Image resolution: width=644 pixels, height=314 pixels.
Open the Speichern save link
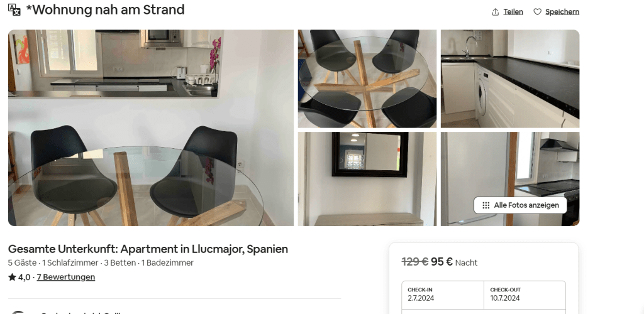click(x=562, y=12)
